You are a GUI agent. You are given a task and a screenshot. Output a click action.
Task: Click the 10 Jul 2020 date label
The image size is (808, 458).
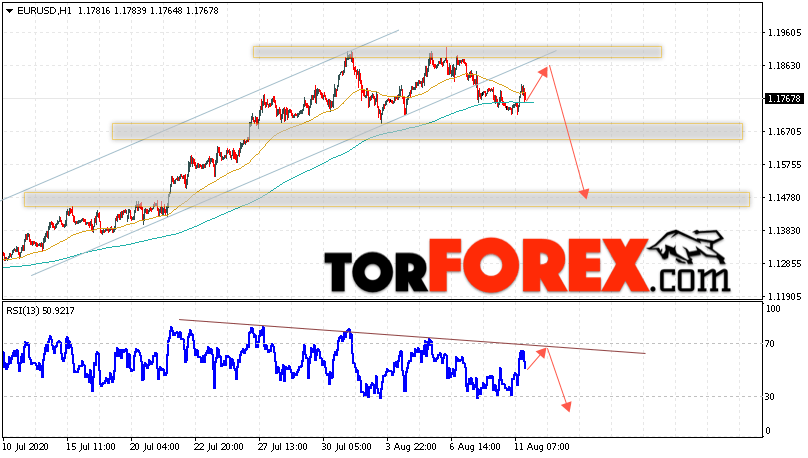(24, 447)
